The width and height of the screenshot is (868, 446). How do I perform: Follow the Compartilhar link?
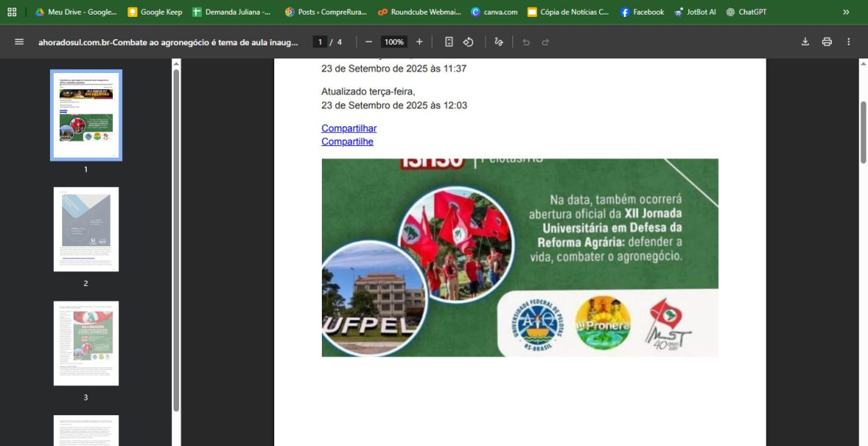pos(349,128)
